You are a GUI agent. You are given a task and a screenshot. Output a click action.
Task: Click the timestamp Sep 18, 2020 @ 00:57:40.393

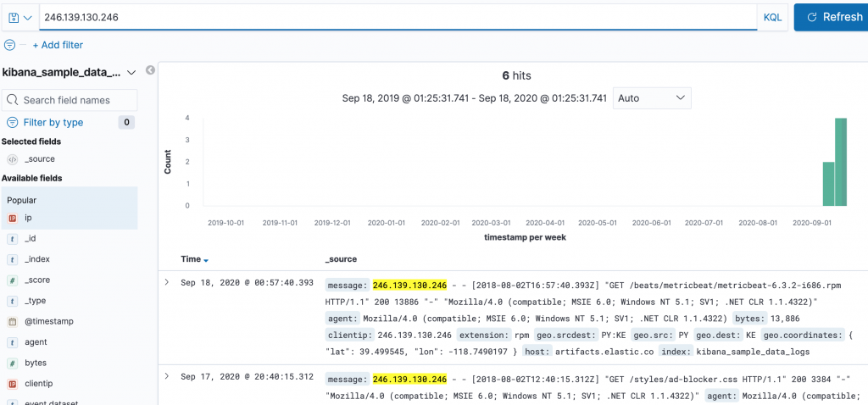point(247,283)
